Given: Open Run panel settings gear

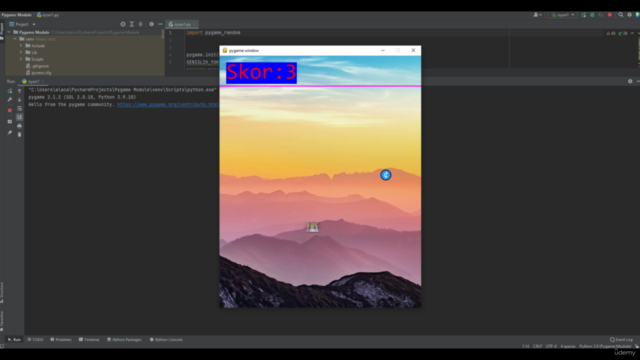Looking at the screenshot, I should (x=630, y=81).
